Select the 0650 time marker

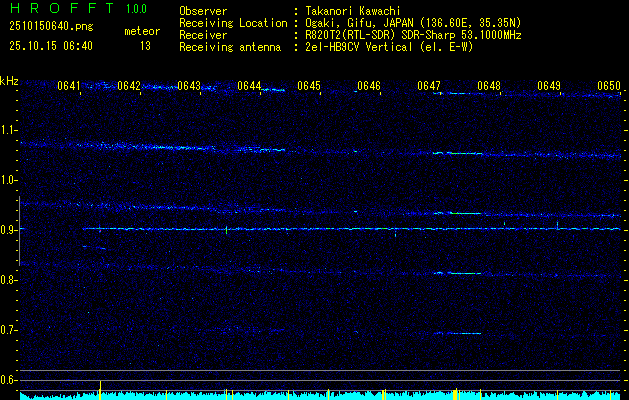609,87
